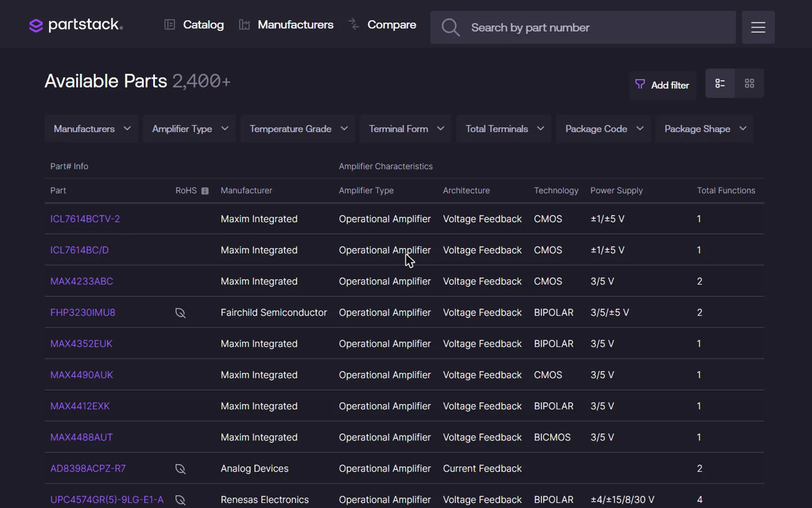Click the Total Functions column header

click(x=726, y=190)
